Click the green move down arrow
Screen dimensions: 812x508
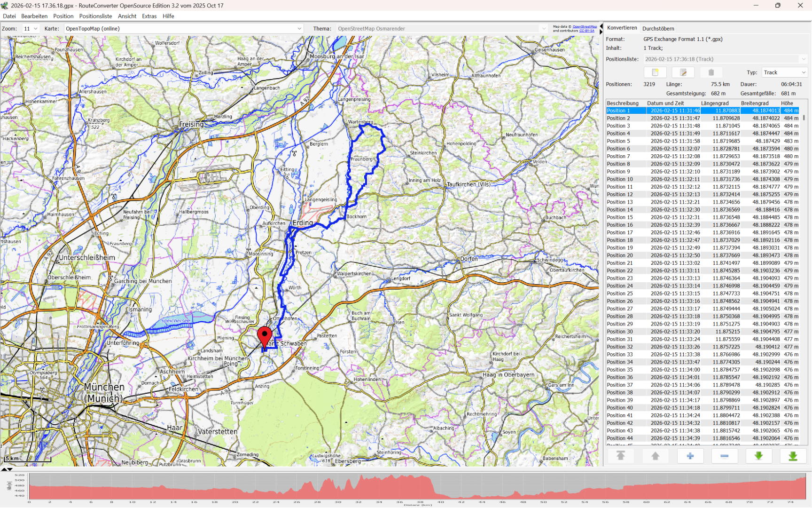[x=758, y=456]
